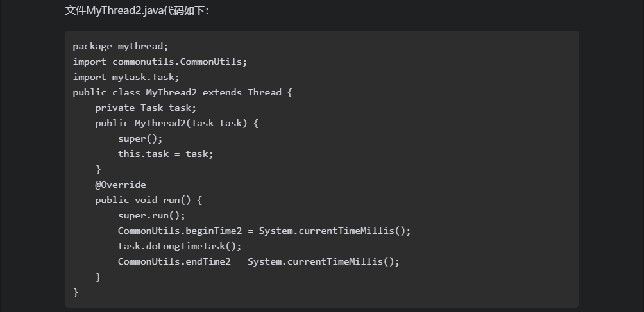Image resolution: width=644 pixels, height=312 pixels.
Task: Click the 'task.doLongTimeTask();' statement
Action: pyautogui.click(x=180, y=247)
